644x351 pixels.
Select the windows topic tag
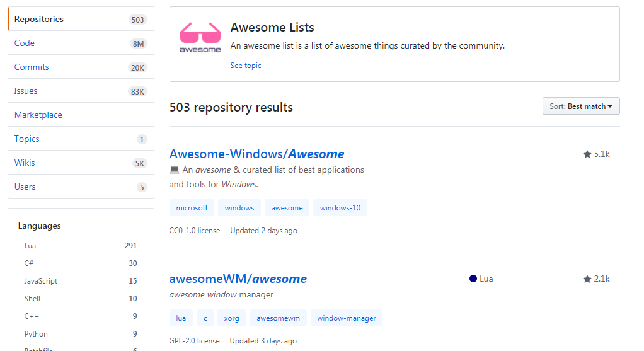[x=239, y=208]
